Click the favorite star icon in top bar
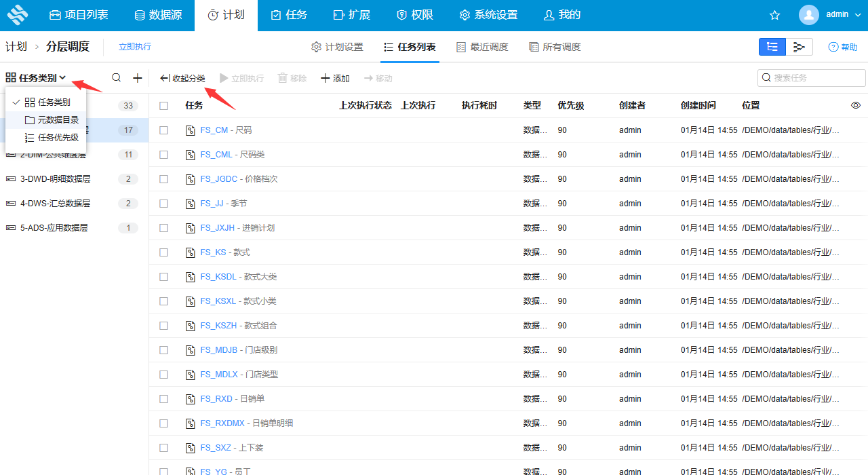The width and height of the screenshot is (868, 475). [x=774, y=14]
